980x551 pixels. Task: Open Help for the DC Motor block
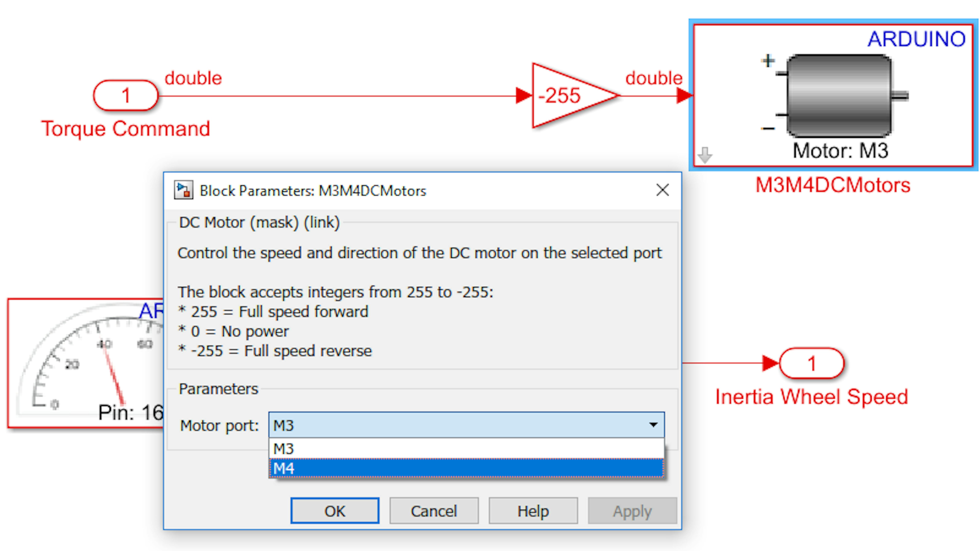click(533, 511)
